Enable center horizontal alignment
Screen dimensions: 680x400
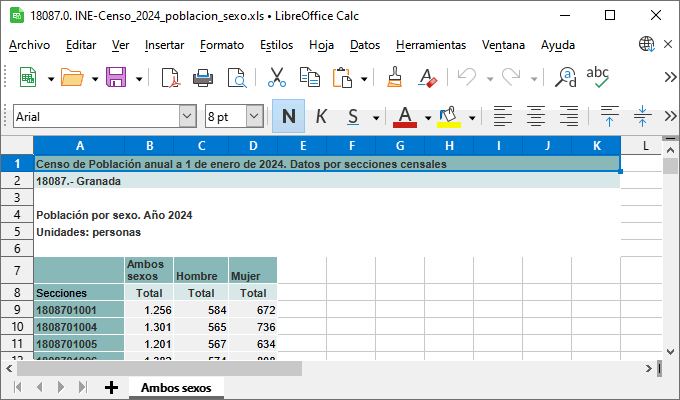pos(536,116)
